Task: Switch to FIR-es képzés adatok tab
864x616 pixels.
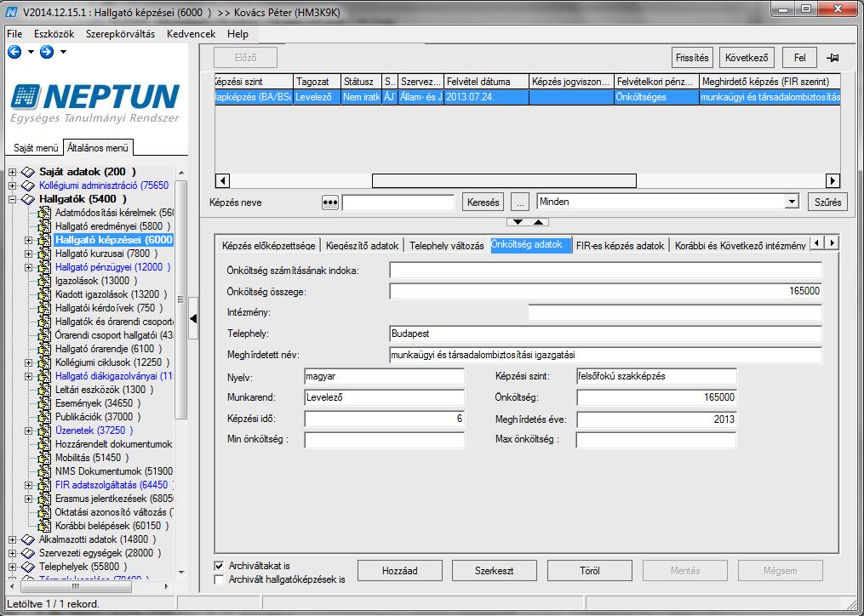Action: coord(621,246)
